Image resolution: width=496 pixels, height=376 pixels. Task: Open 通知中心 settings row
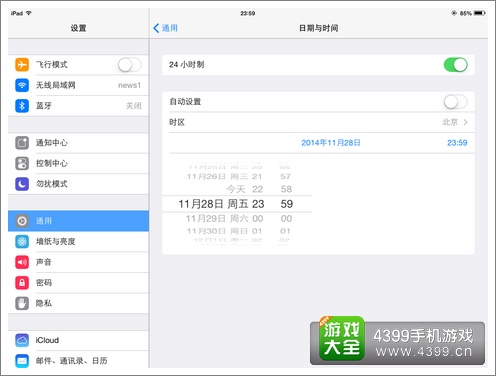(78, 143)
